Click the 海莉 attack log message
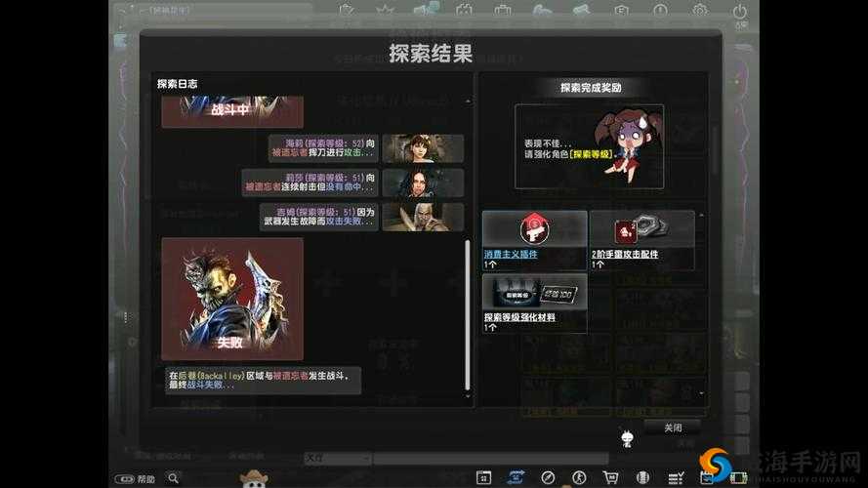Image resolution: width=868 pixels, height=488 pixels. click(324, 148)
